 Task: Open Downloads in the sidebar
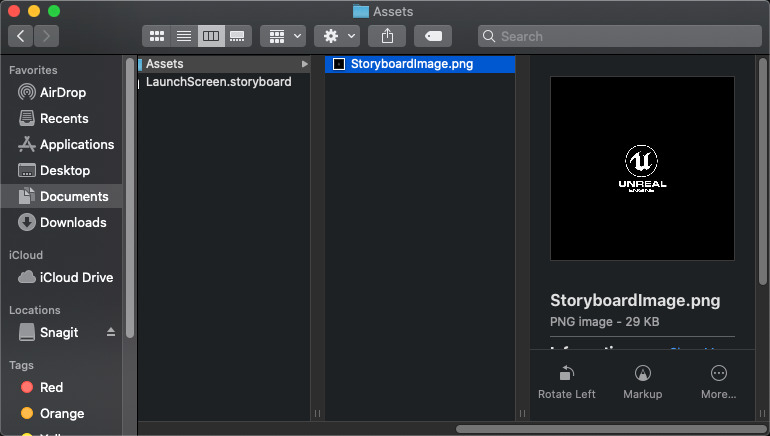[61, 222]
